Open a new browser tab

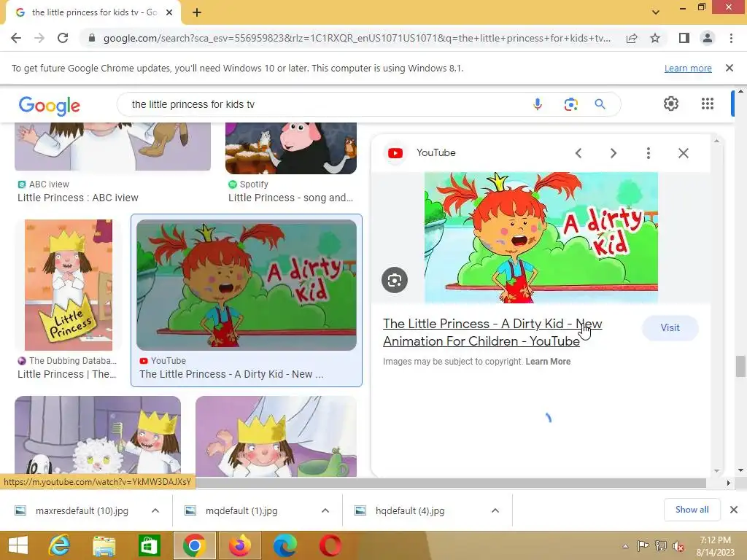(x=197, y=12)
